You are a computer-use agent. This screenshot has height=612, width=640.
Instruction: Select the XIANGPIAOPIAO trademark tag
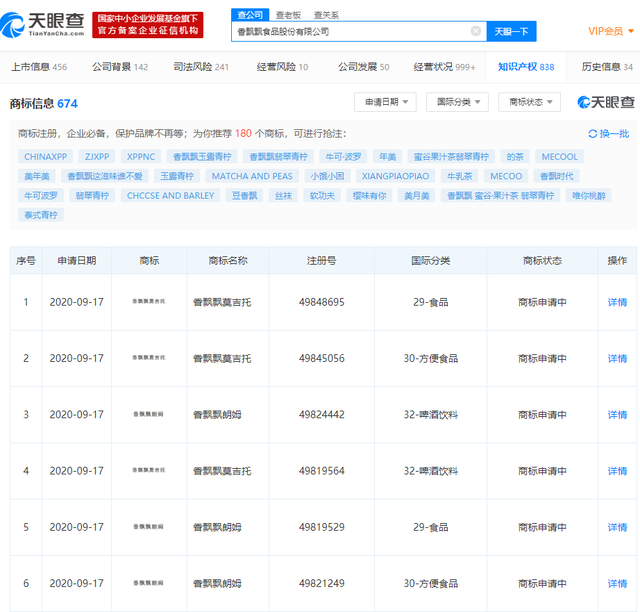[x=395, y=176]
